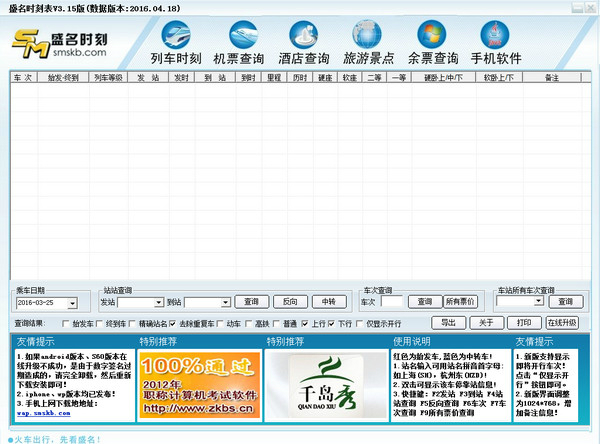This screenshot has width=600, height=444.
Task: Click 查询 button in 车站所有车次查询
Action: point(566,302)
